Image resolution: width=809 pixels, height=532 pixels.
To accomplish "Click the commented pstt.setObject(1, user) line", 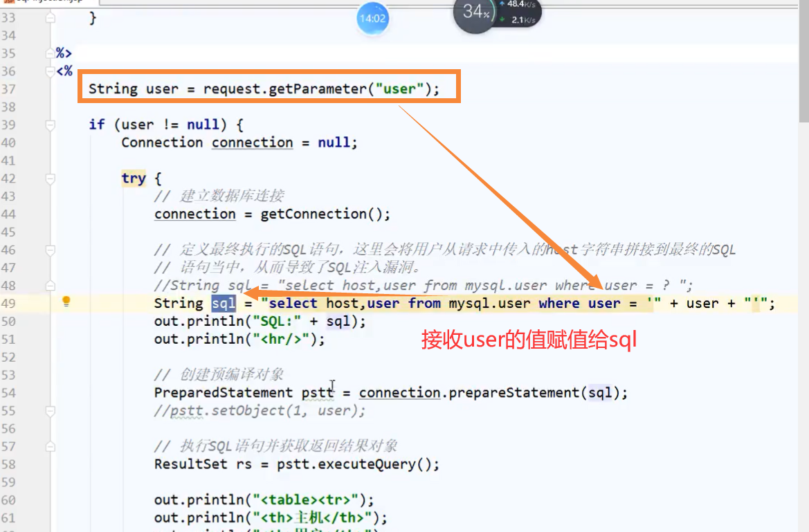I will 260,411.
